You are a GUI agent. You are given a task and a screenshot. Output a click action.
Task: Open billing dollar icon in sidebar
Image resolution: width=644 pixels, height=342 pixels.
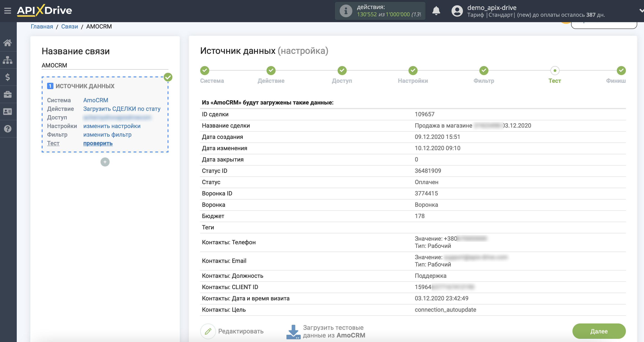(8, 77)
